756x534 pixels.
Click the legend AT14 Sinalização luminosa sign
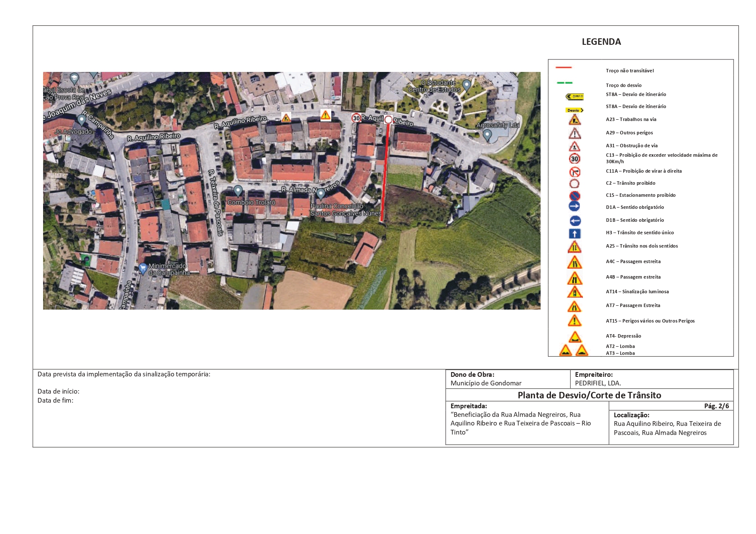click(x=575, y=292)
